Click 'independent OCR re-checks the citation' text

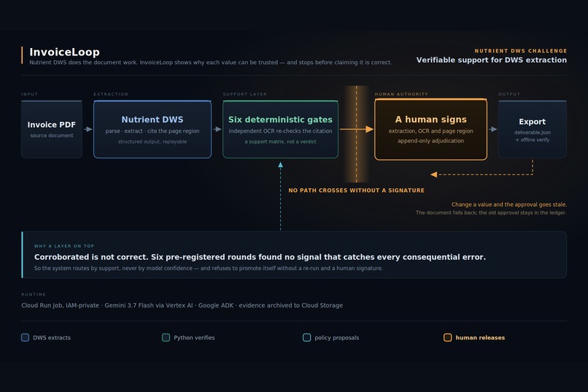pyautogui.click(x=280, y=131)
